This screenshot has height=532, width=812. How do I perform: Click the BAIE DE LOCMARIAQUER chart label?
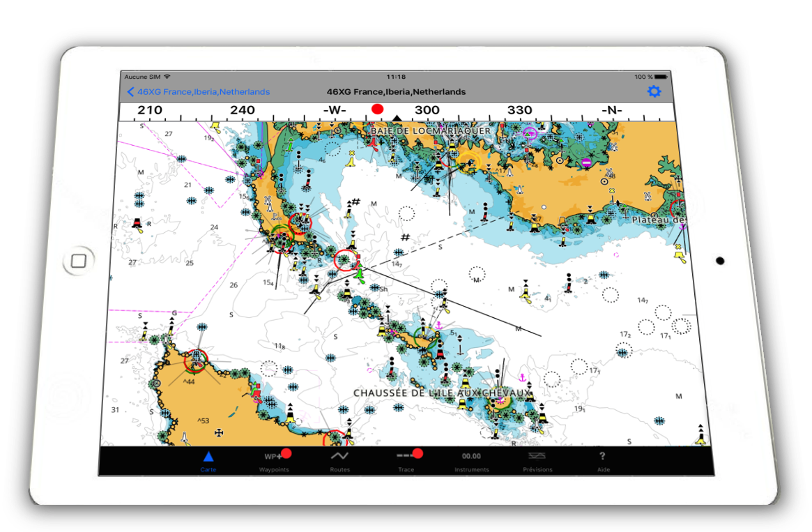(431, 131)
